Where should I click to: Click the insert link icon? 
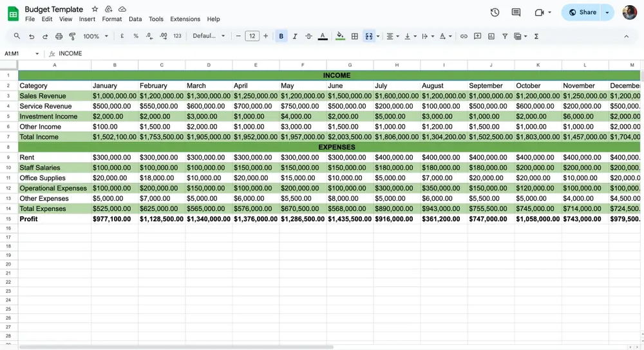tap(464, 37)
